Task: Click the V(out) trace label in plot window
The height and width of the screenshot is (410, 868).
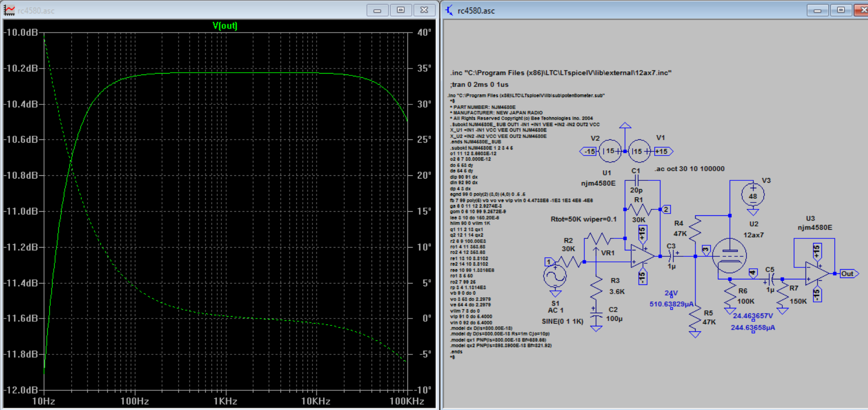Action: (225, 26)
